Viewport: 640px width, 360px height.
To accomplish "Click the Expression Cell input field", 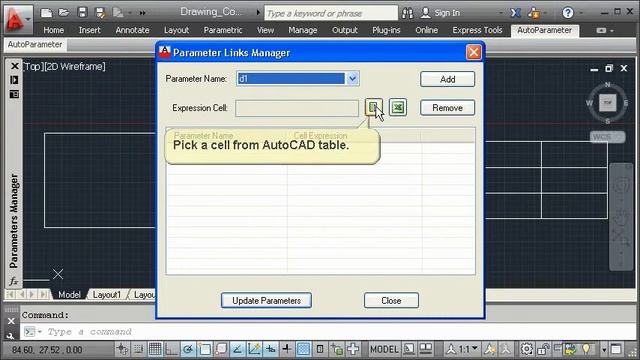I will (297, 108).
